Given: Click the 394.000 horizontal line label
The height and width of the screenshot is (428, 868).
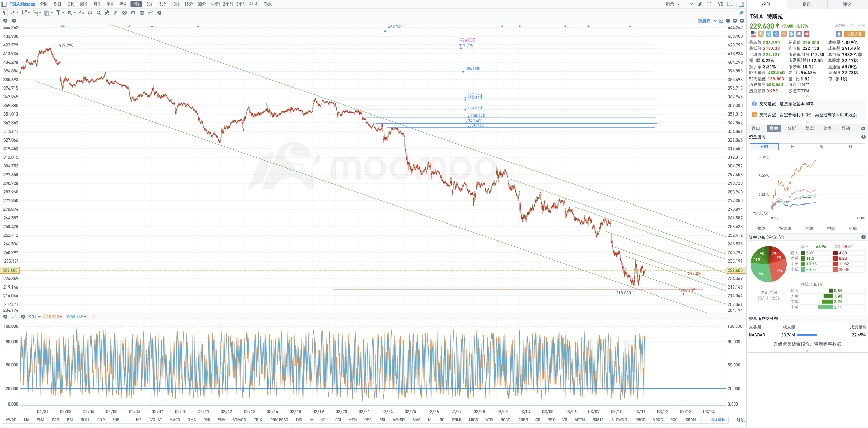Looking at the screenshot, I should pos(473,69).
